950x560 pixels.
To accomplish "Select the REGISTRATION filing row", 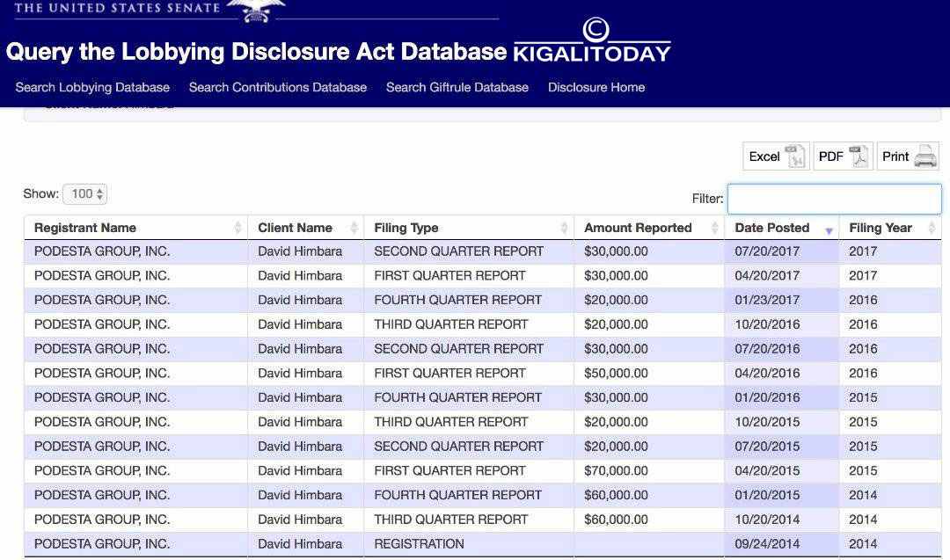I will pyautogui.click(x=419, y=543).
